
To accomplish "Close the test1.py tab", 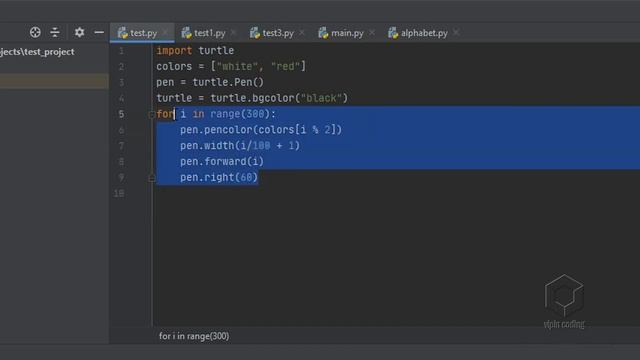I will click(x=233, y=32).
